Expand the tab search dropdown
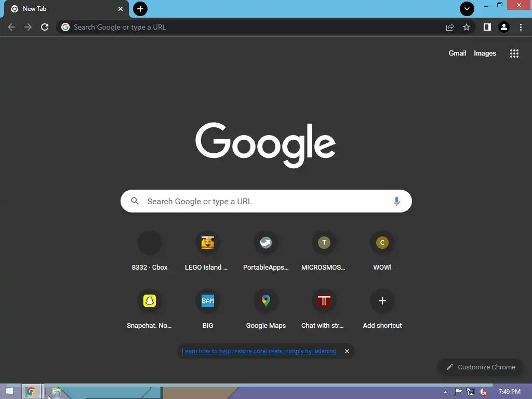 pos(467,9)
